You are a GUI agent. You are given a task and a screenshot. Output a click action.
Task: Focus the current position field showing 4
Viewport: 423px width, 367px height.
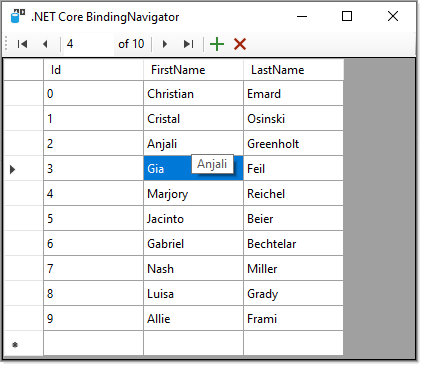point(88,44)
